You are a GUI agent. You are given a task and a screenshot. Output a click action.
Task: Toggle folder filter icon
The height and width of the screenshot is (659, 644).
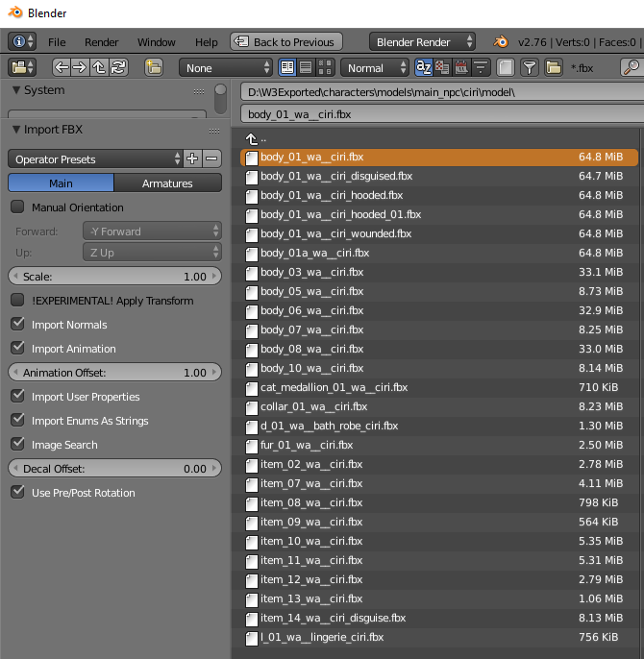(x=554, y=67)
